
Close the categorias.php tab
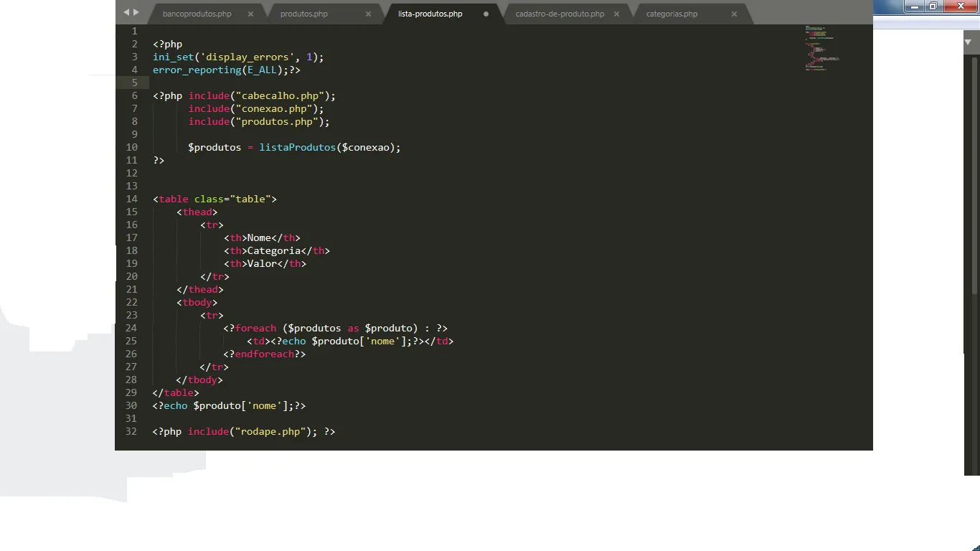(734, 14)
